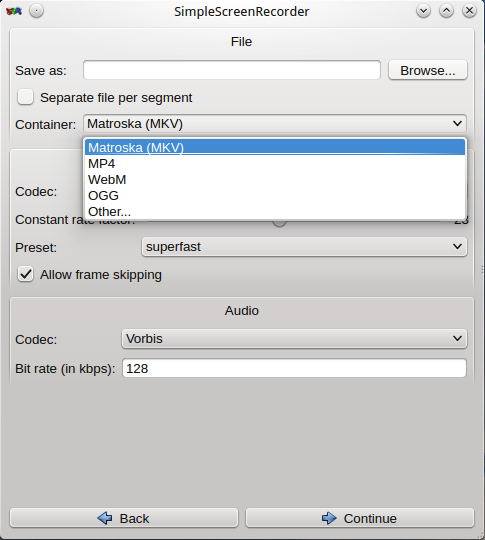Image resolution: width=485 pixels, height=540 pixels.
Task: Click the Save as file path field
Action: [232, 70]
